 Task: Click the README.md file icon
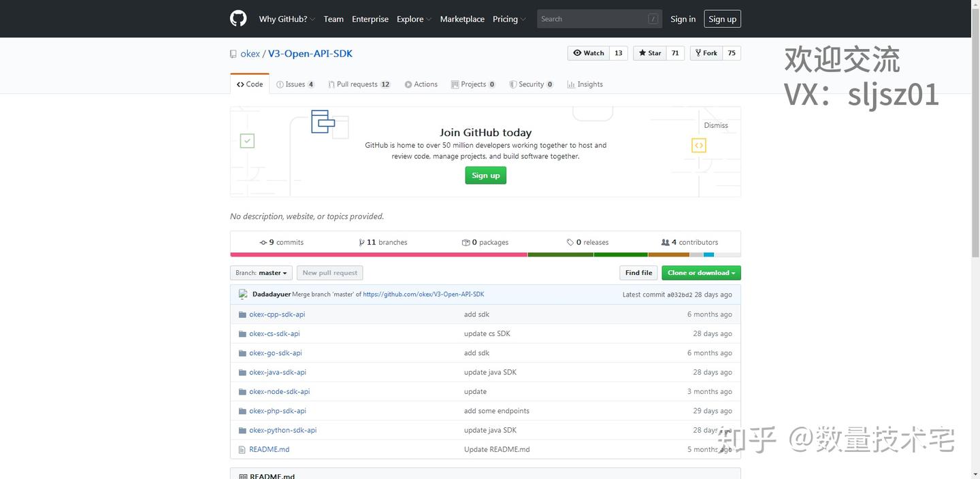click(242, 450)
